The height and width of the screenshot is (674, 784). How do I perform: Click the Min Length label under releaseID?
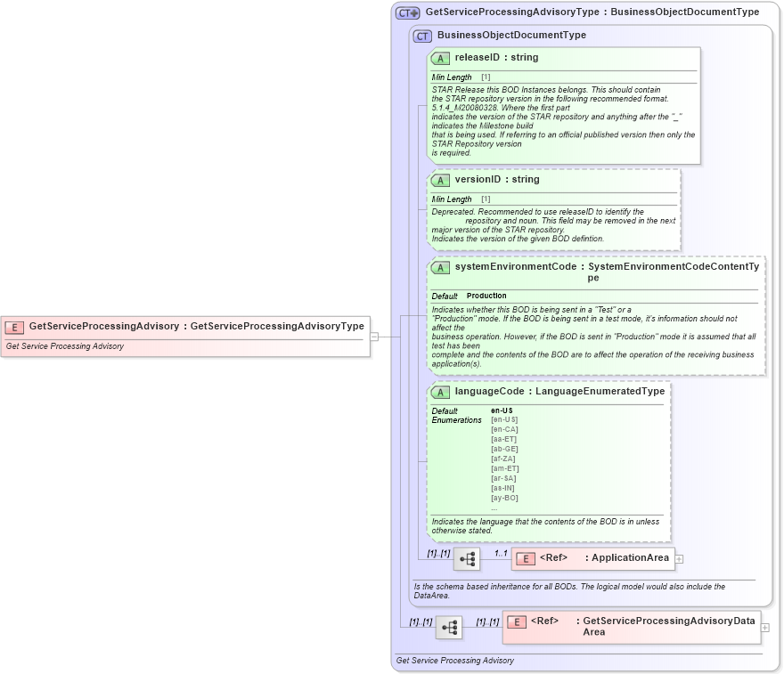(452, 77)
